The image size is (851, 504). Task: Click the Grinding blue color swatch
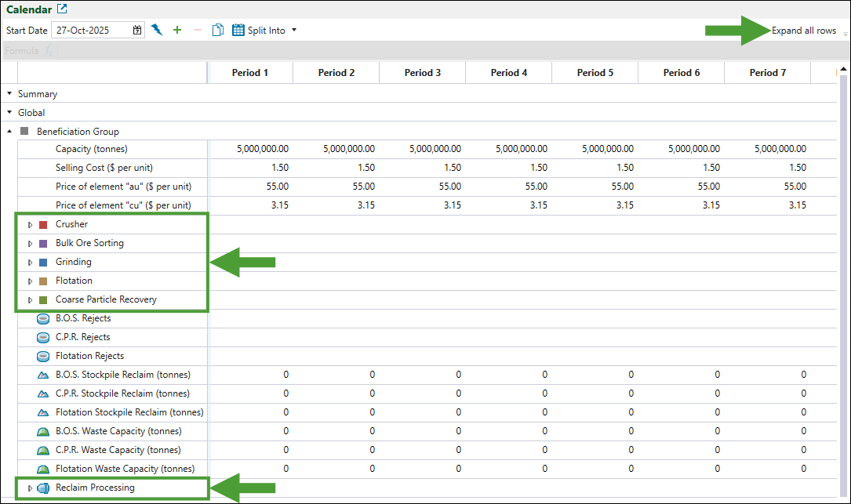tap(44, 262)
